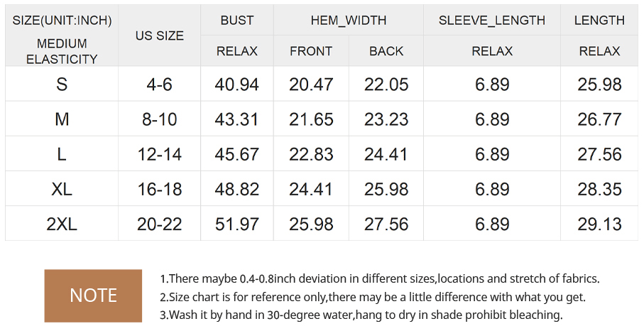
Task: Click back hem width value 22.05
Action: (x=386, y=85)
